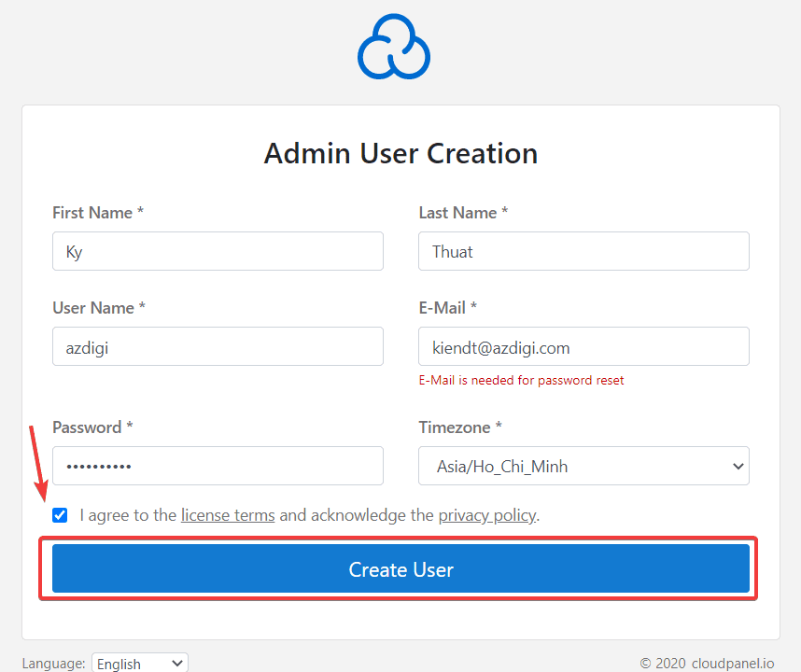
Task: Click the User Name label
Action: [x=98, y=307]
